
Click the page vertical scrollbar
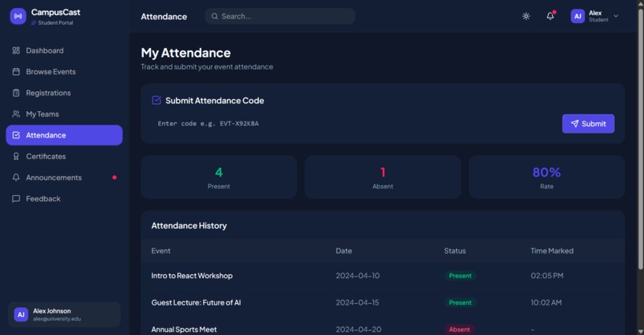[x=640, y=140]
